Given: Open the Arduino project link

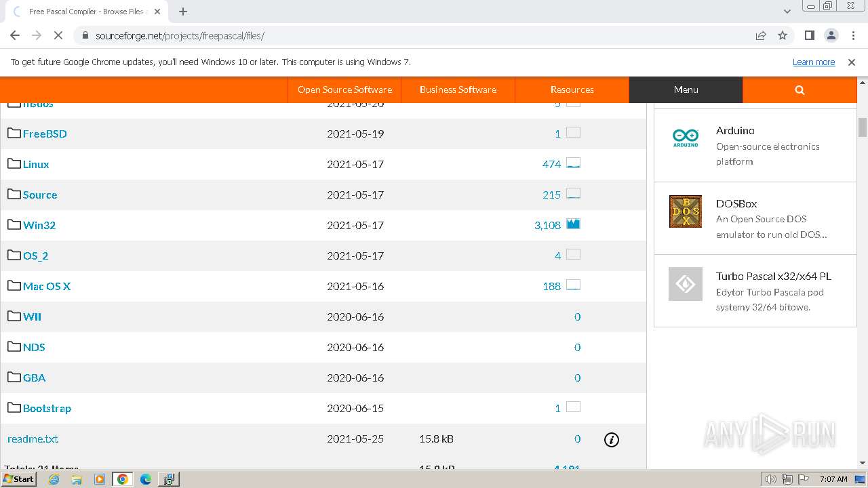Looking at the screenshot, I should tap(735, 130).
